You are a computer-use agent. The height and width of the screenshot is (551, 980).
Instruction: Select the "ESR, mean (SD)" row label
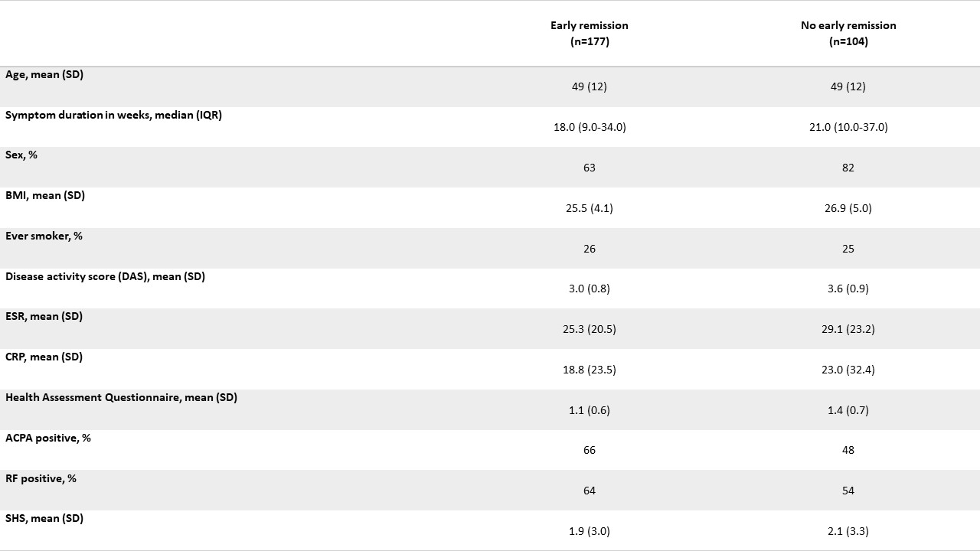tap(44, 317)
